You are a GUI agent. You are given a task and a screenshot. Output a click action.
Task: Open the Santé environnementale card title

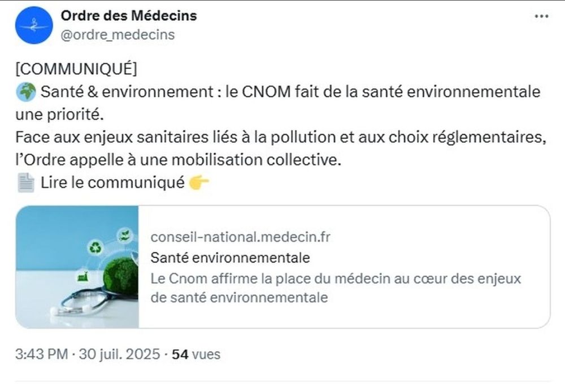[231, 258]
